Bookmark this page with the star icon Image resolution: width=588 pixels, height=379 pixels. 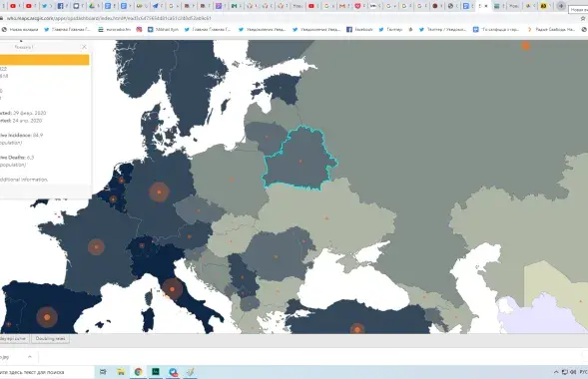click(x=583, y=18)
